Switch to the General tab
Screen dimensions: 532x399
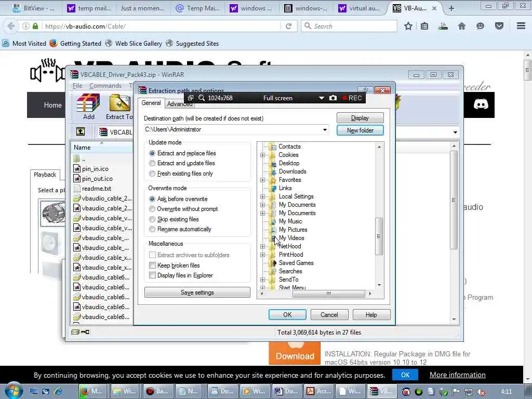151,103
